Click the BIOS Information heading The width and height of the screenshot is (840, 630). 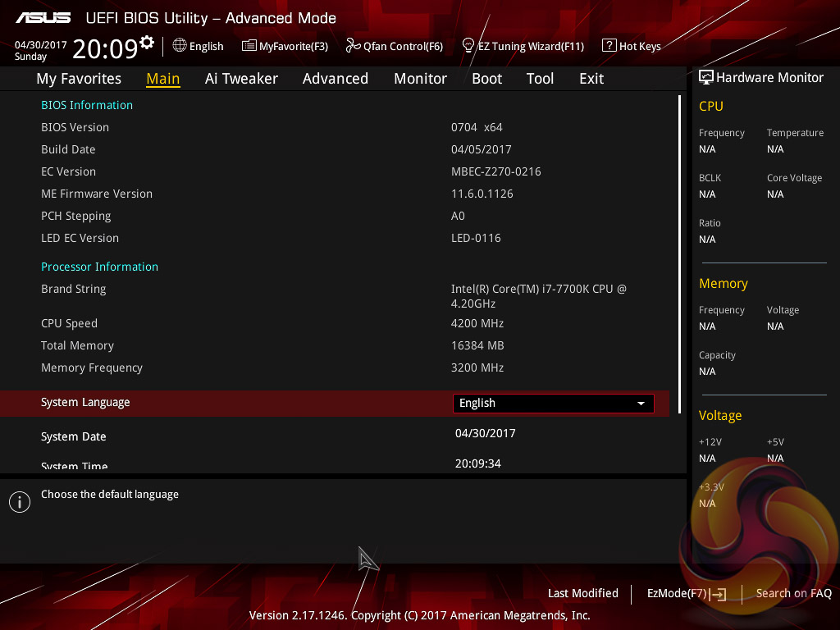[87, 105]
